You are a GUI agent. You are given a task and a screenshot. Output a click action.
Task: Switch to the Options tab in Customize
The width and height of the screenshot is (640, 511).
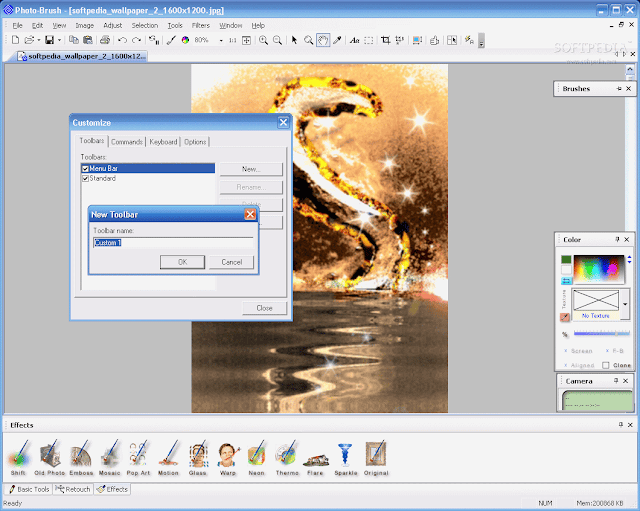195,142
